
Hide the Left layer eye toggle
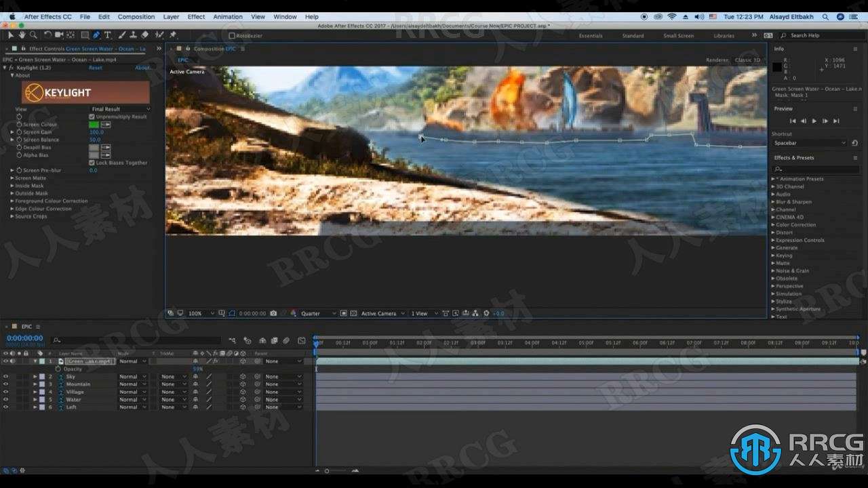point(5,407)
